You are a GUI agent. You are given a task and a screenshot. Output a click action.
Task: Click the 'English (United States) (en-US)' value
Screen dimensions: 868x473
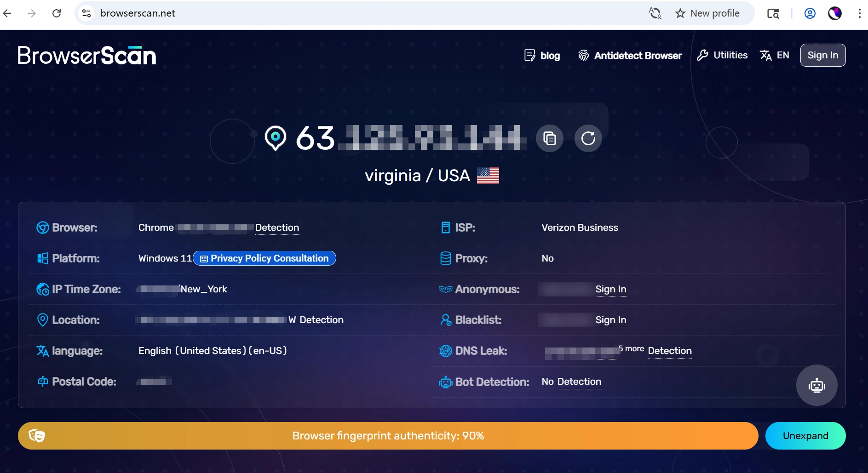pyautogui.click(x=213, y=351)
